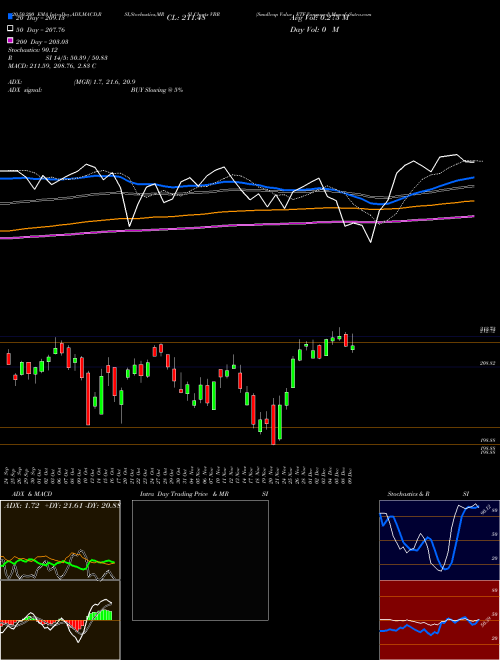
Task: Click the magenta 200-day moving average line
Action: tap(236, 226)
